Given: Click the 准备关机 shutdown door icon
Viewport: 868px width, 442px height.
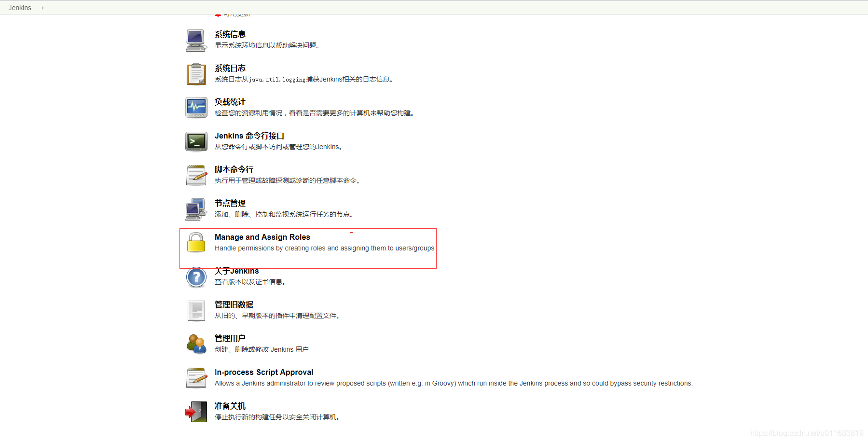Looking at the screenshot, I should (196, 412).
